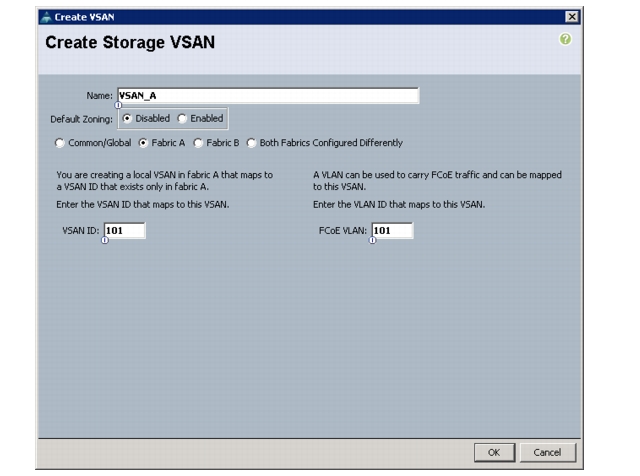Click the info marker under the VSAN ID field
640x476 pixels.
click(105, 240)
